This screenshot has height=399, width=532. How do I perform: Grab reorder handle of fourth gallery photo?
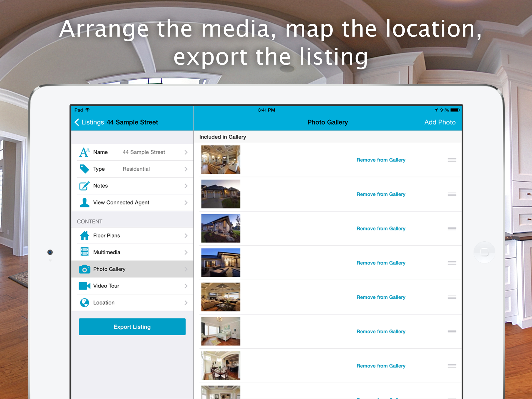click(452, 263)
